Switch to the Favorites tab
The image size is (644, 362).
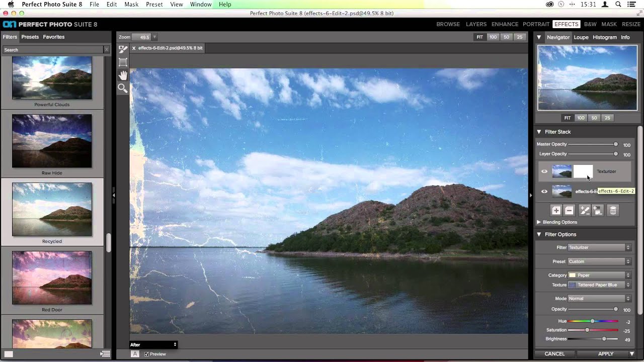pyautogui.click(x=54, y=37)
